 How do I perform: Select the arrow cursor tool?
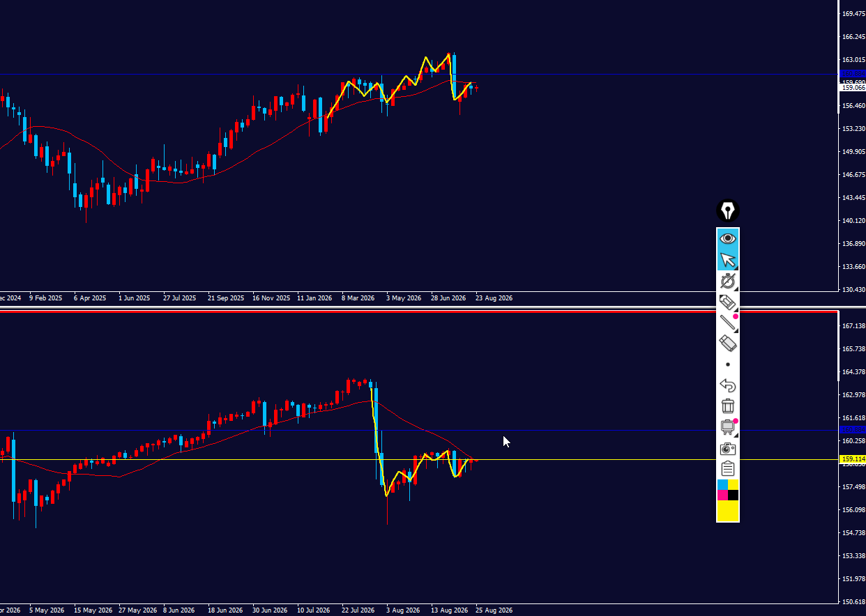(728, 260)
